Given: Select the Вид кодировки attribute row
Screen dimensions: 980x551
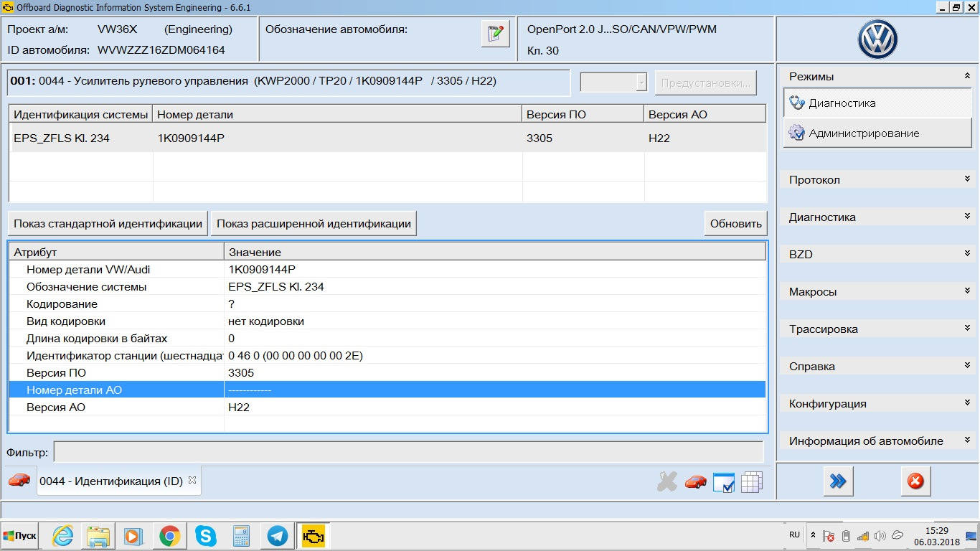Looking at the screenshot, I should click(x=387, y=321).
